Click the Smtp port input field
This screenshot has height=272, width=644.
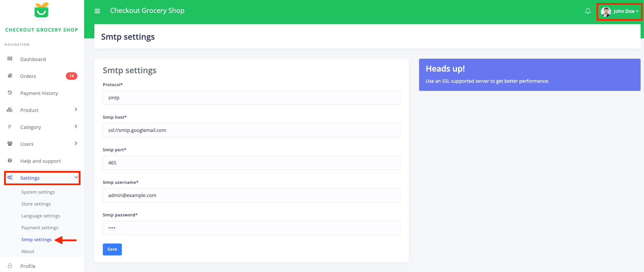pos(251,163)
